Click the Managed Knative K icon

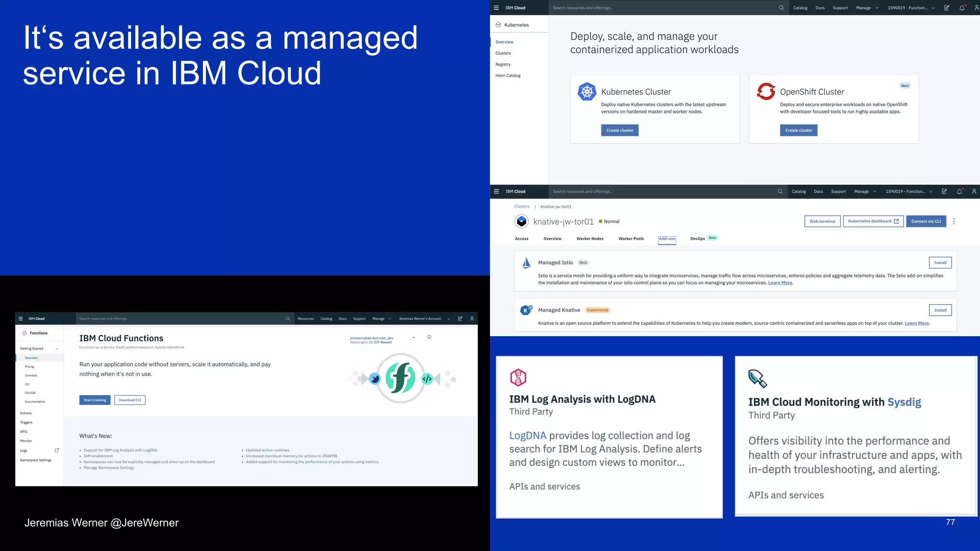point(526,310)
